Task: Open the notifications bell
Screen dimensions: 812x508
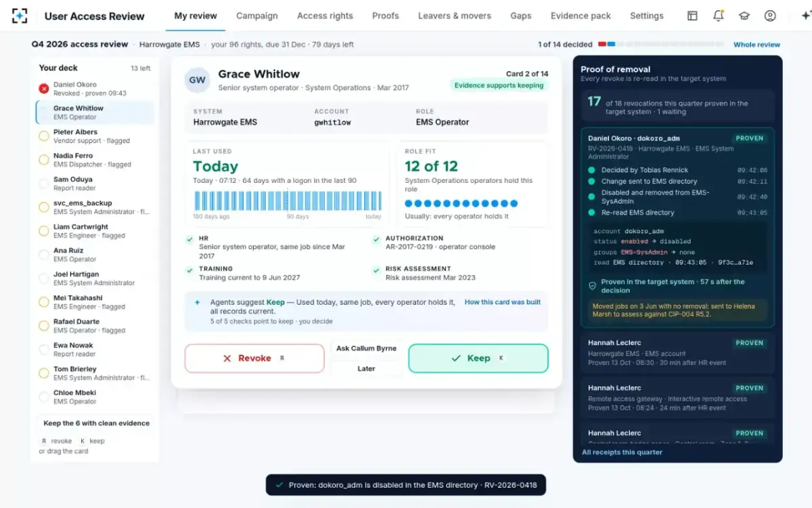Action: click(x=719, y=16)
